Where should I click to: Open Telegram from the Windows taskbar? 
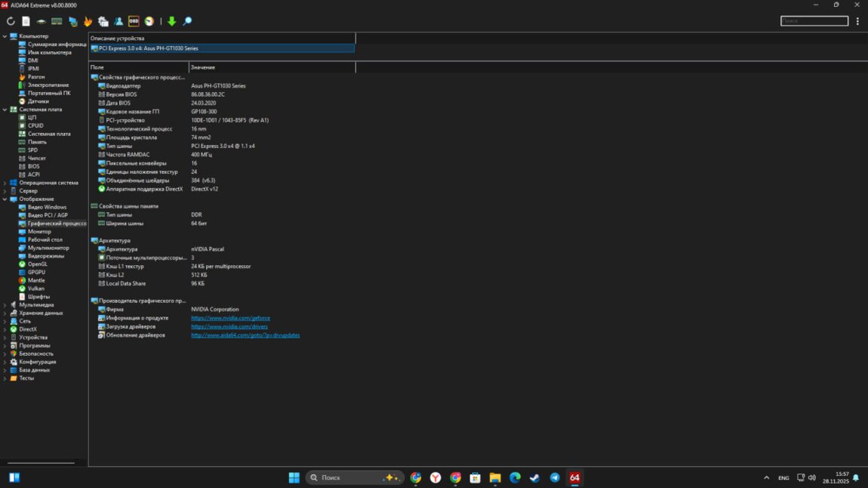555,477
